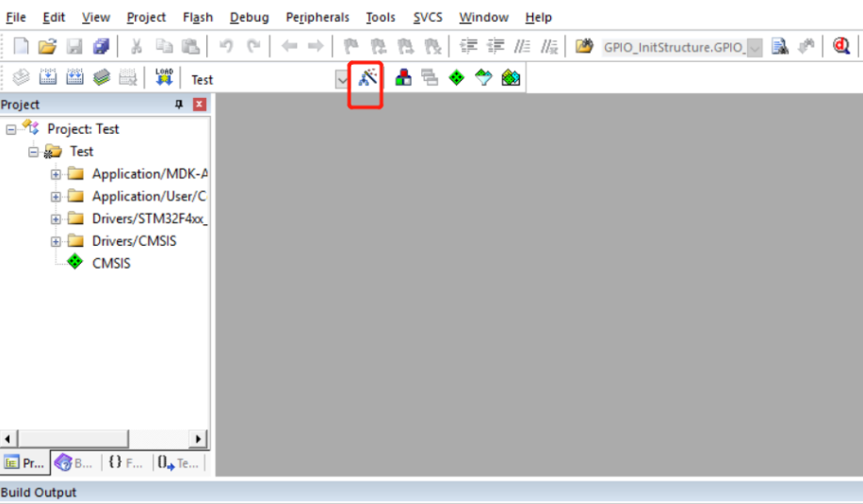Click the Navigate Backwards arrow
The width and height of the screenshot is (863, 504).
[x=289, y=46]
